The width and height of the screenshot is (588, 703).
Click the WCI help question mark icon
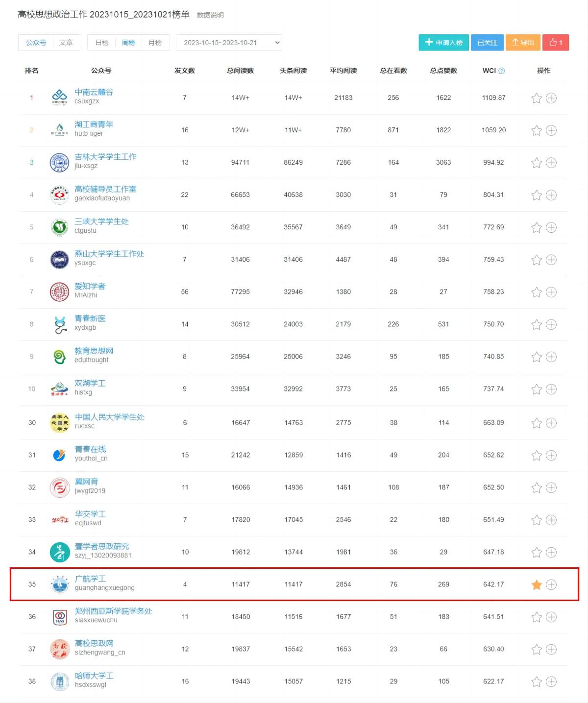click(x=501, y=71)
